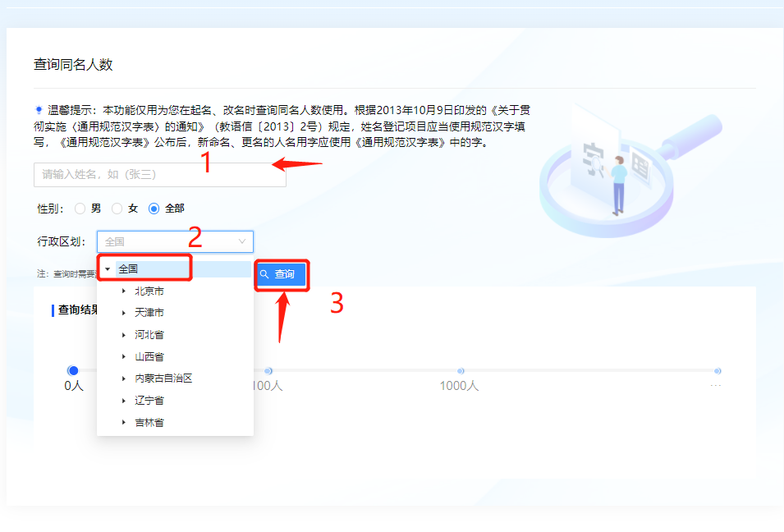Expand the 辽宁省 triangle icon
Viewport: 784px width, 532px height.
124,401
